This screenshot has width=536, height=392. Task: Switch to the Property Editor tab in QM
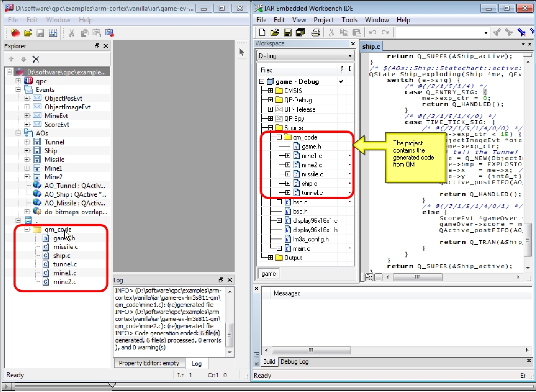click(x=149, y=363)
